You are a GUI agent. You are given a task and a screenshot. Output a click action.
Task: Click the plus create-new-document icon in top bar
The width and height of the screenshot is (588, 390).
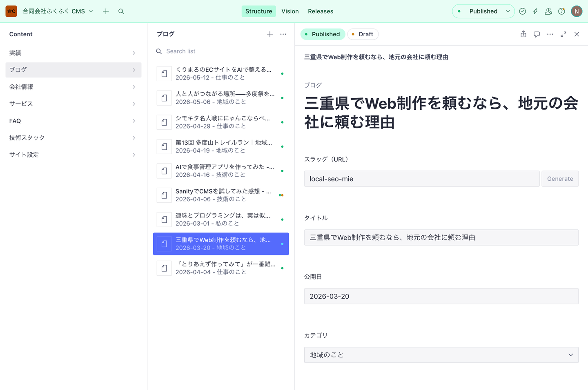(x=106, y=11)
